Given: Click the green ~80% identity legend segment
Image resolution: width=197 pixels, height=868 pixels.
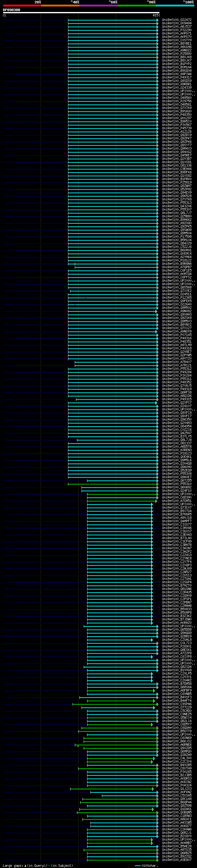Looking at the screenshot, I should [x=137, y=6].
